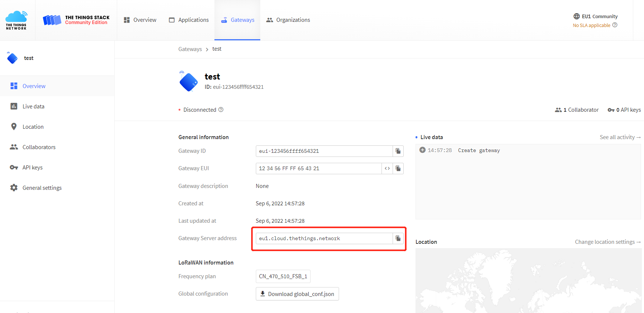
Task: Click the Gateway Server address field
Action: 324,238
